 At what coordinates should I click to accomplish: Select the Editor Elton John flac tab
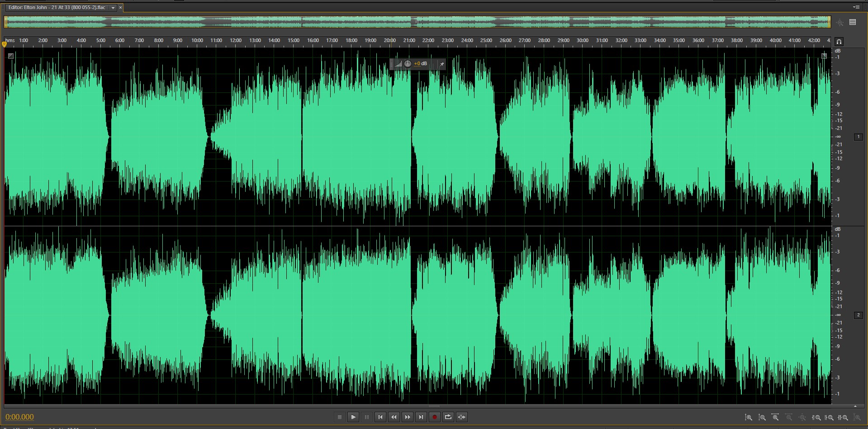pyautogui.click(x=57, y=8)
